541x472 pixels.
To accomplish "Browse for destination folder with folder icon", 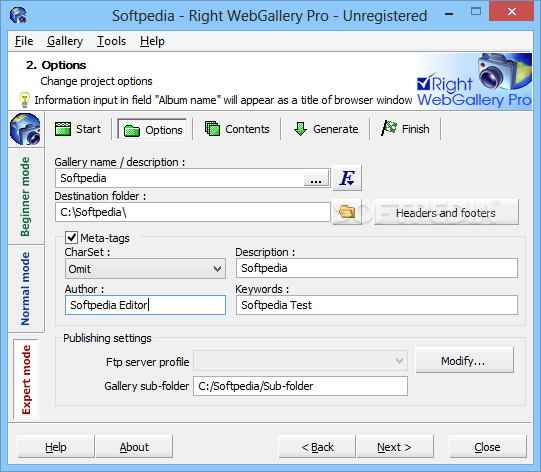I will pos(347,212).
